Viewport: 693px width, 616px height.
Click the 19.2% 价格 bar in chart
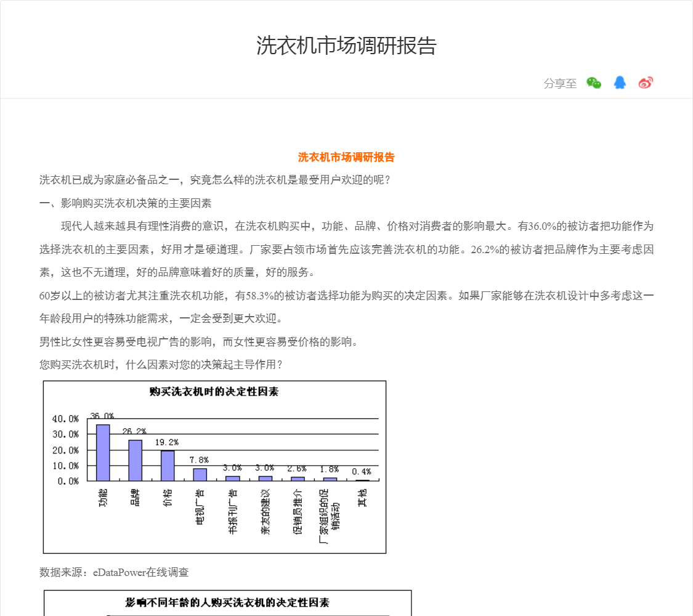(x=168, y=466)
